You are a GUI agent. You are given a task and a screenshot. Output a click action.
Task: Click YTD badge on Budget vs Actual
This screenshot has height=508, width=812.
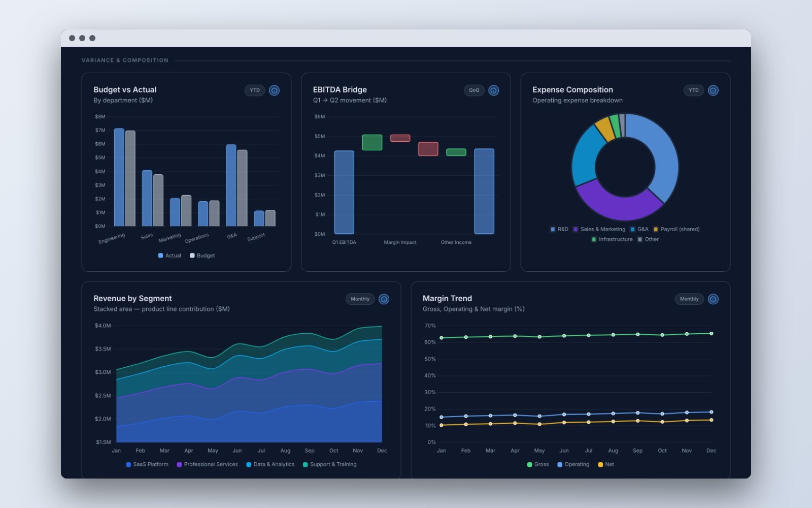(x=255, y=90)
